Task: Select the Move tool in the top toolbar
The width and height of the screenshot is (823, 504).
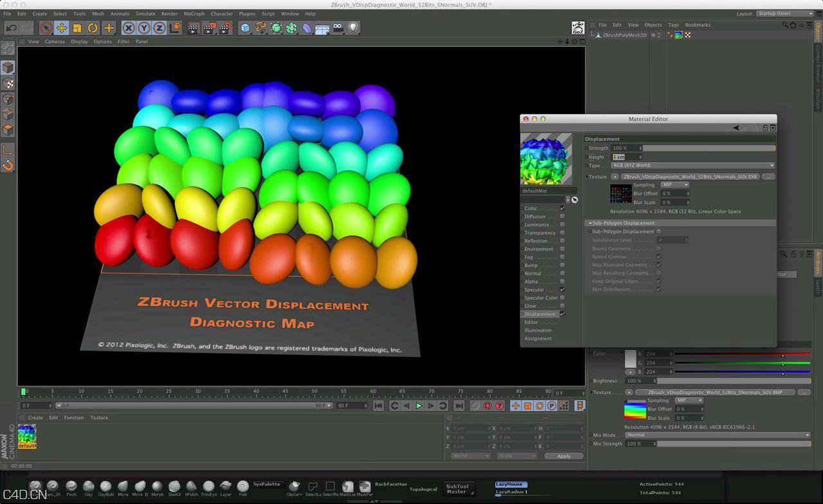Action: click(61, 27)
